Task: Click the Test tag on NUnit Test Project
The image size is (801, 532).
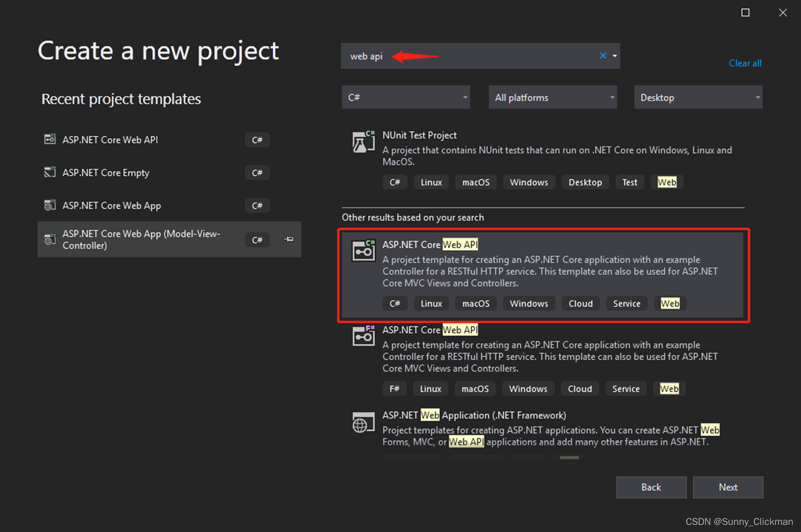Action: pyautogui.click(x=630, y=182)
